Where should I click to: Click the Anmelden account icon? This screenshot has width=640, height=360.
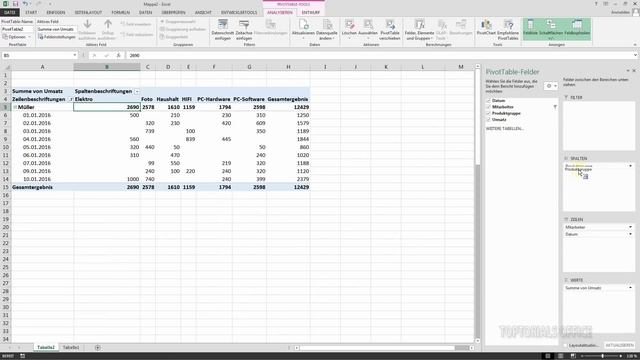(635, 12)
